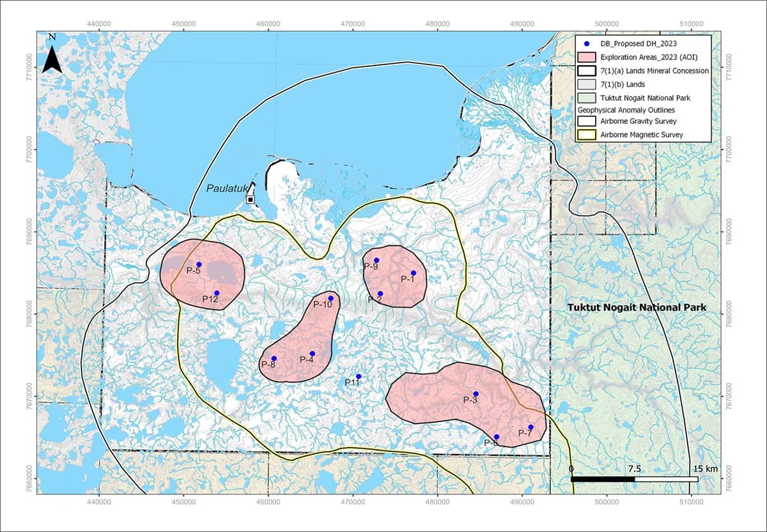
Task: Select the blue drill hole dot P12
Action: point(217,293)
